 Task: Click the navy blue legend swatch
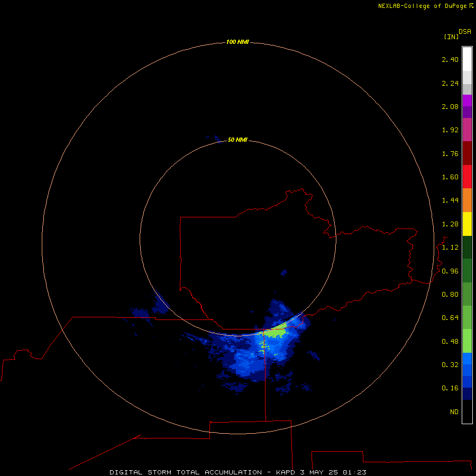467,393
